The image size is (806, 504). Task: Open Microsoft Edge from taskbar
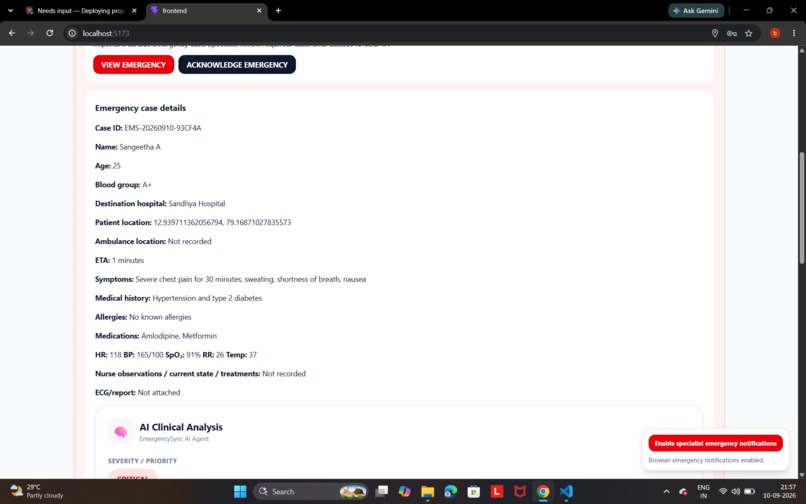coord(451,492)
